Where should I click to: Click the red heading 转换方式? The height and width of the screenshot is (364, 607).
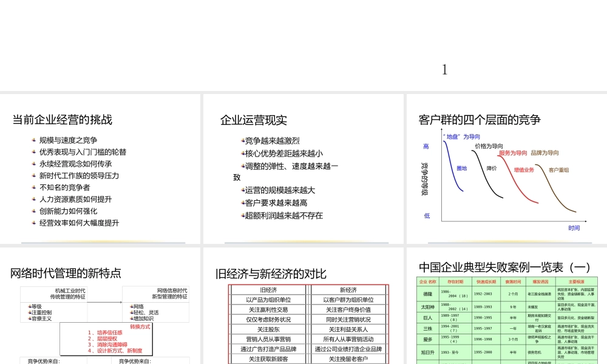[x=140, y=327]
